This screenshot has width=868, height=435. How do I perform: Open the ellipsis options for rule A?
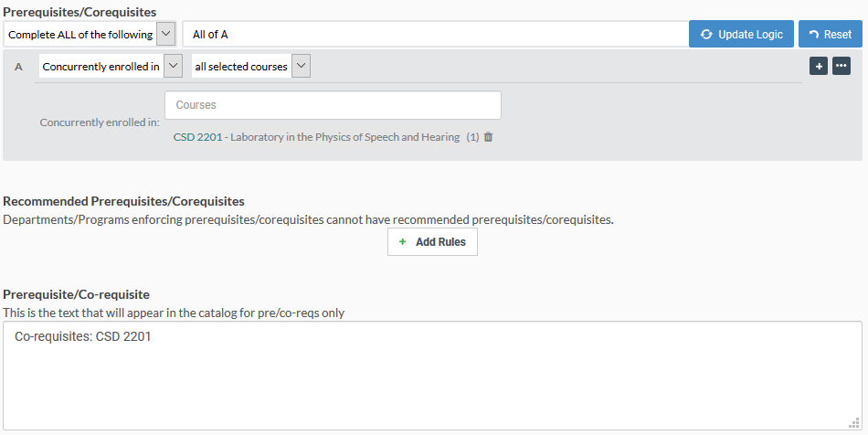tap(841, 66)
